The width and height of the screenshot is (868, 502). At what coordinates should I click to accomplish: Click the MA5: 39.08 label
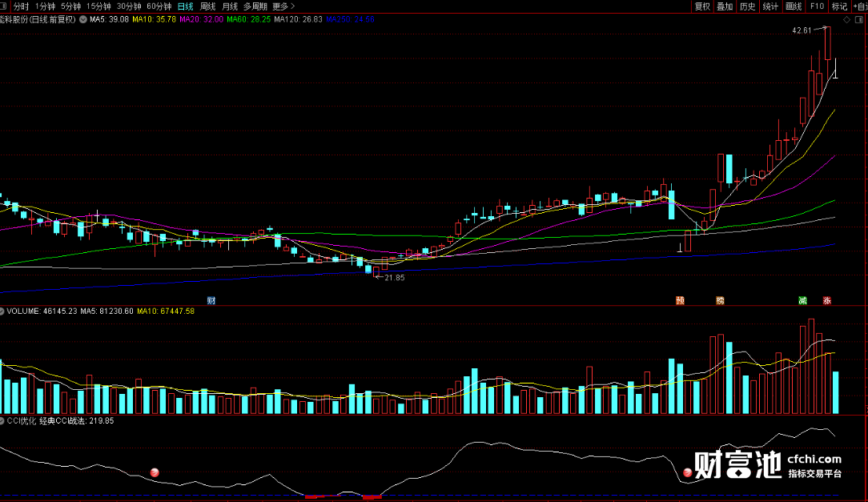tap(109, 19)
